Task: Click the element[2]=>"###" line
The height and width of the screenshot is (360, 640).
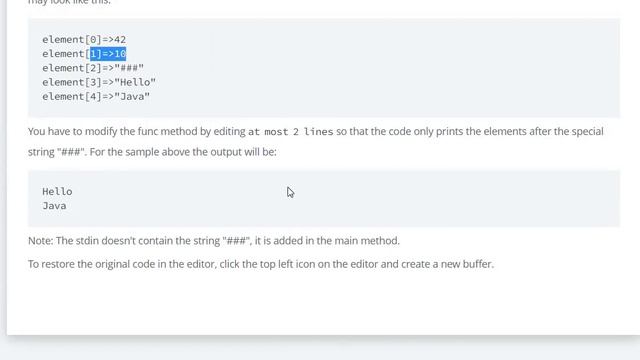Action: coord(93,68)
